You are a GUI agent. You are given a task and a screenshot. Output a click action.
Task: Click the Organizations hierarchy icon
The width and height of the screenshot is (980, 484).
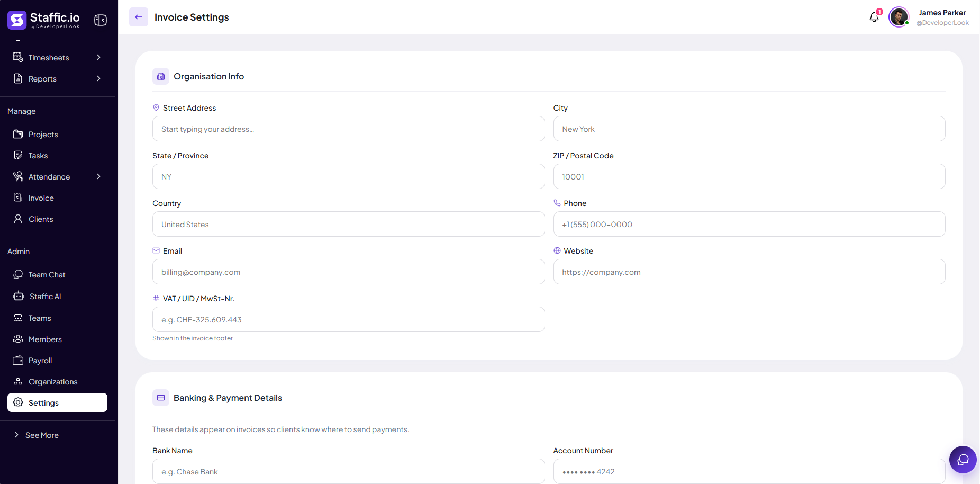[18, 381]
